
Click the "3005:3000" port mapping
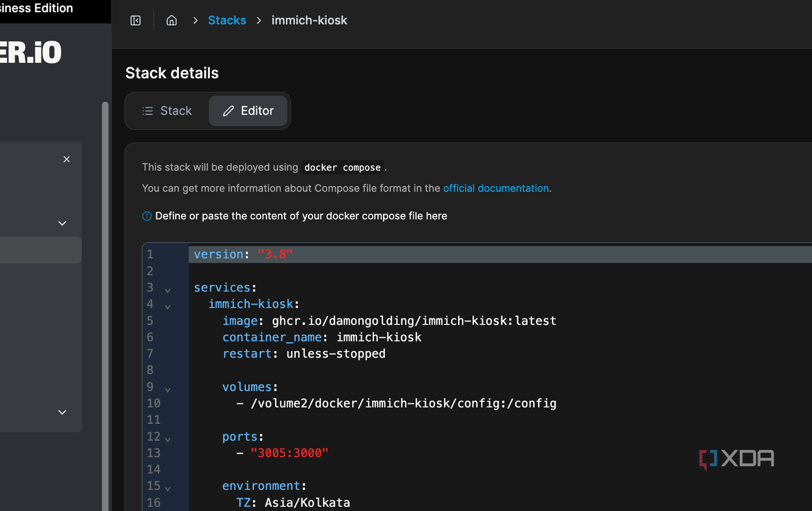[289, 453]
